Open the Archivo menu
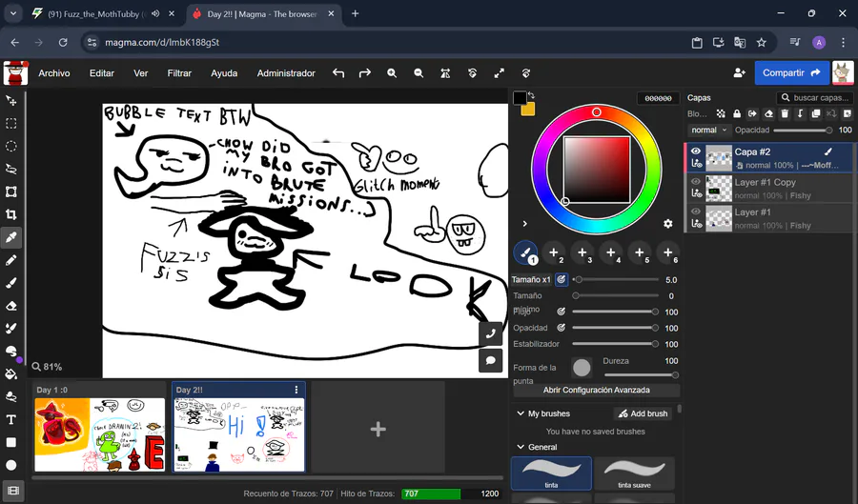The image size is (858, 504). coord(54,73)
